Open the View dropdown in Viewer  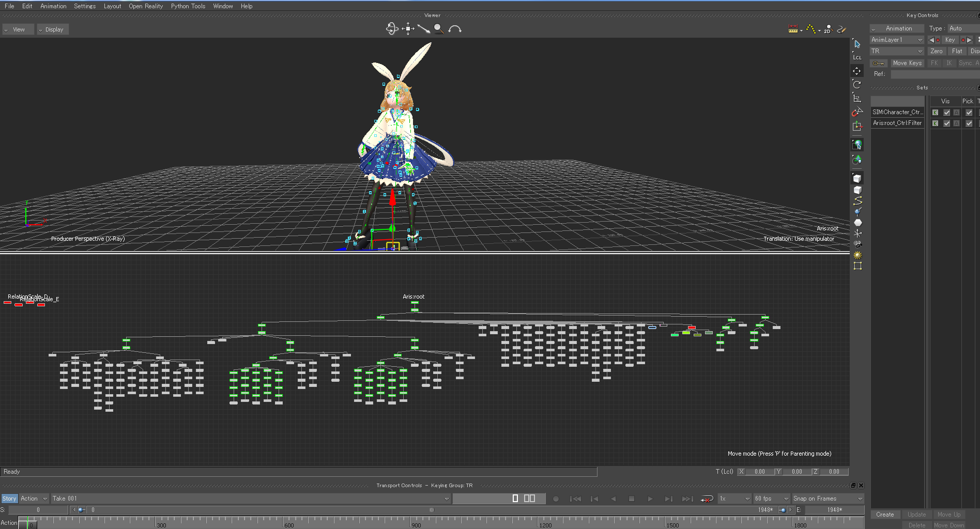pos(18,29)
